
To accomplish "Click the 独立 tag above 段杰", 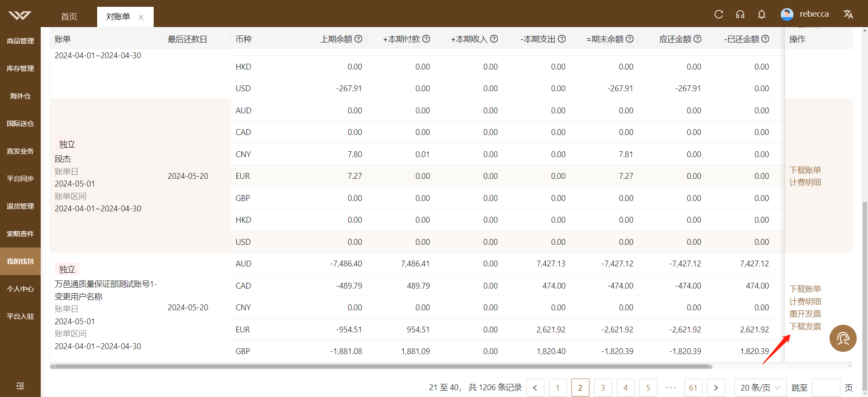I will coord(67,145).
